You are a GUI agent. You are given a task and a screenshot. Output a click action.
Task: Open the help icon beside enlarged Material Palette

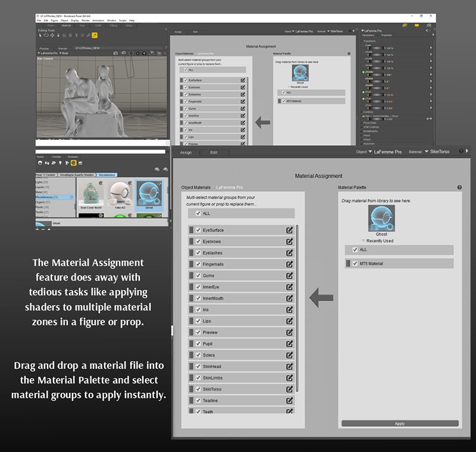[x=459, y=187]
